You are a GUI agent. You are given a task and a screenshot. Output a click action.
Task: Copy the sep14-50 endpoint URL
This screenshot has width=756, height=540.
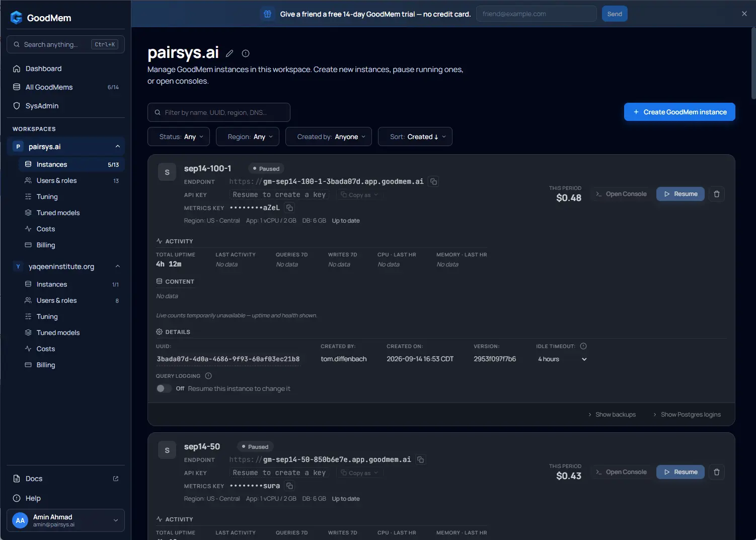click(421, 459)
